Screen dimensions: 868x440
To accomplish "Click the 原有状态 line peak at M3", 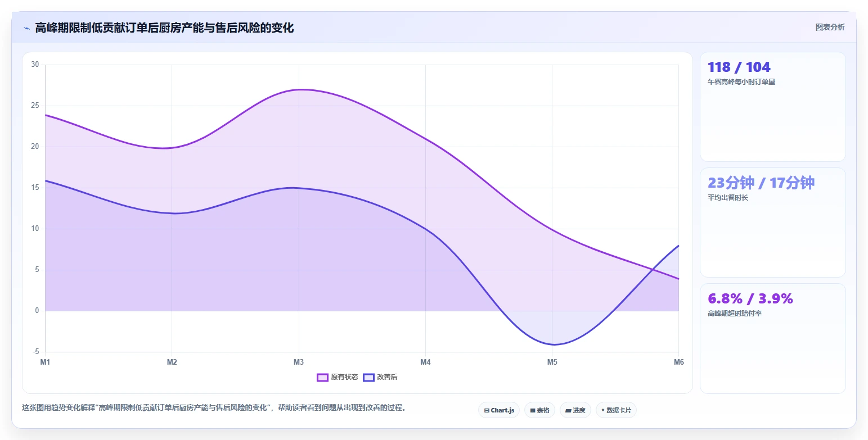I will [299, 89].
